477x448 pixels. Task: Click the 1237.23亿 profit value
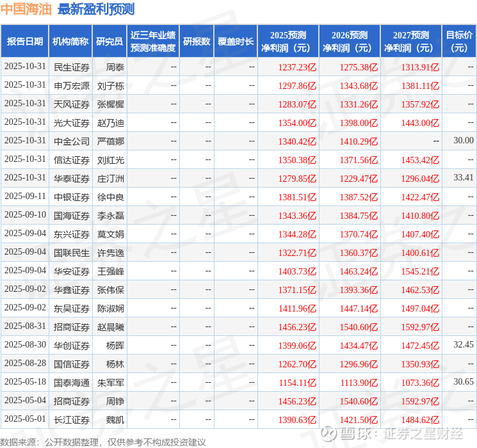297,67
